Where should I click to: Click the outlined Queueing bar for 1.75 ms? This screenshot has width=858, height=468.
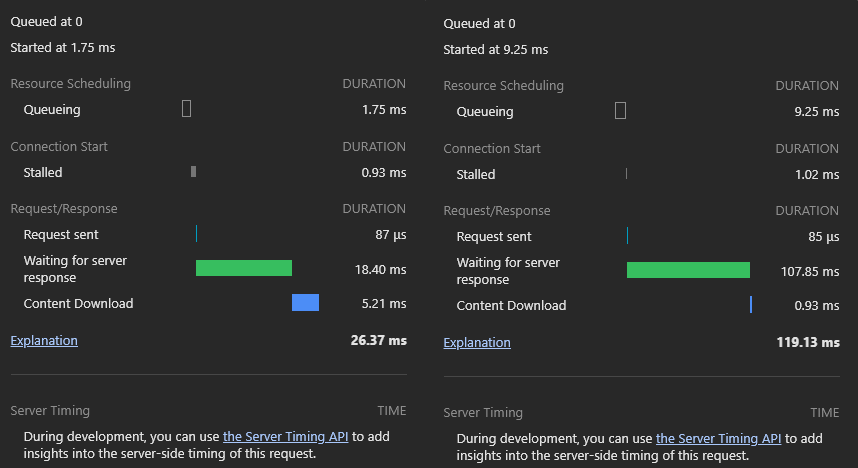tap(187, 109)
